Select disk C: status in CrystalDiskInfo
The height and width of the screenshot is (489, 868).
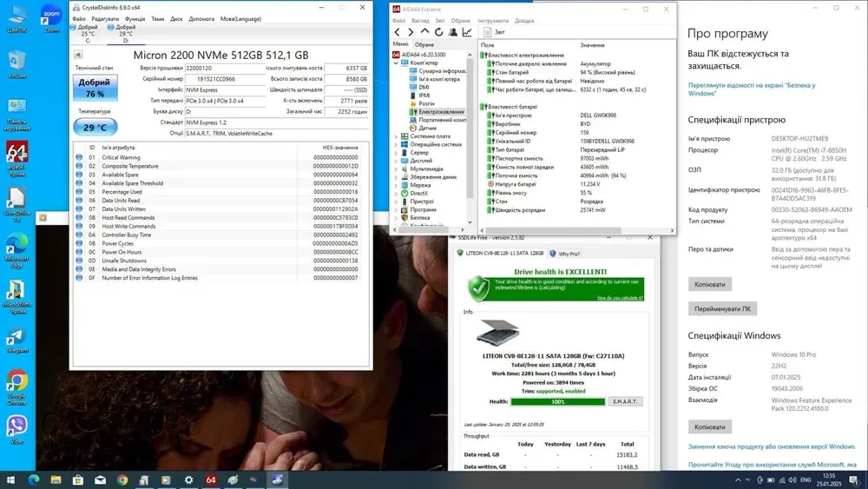87,33
